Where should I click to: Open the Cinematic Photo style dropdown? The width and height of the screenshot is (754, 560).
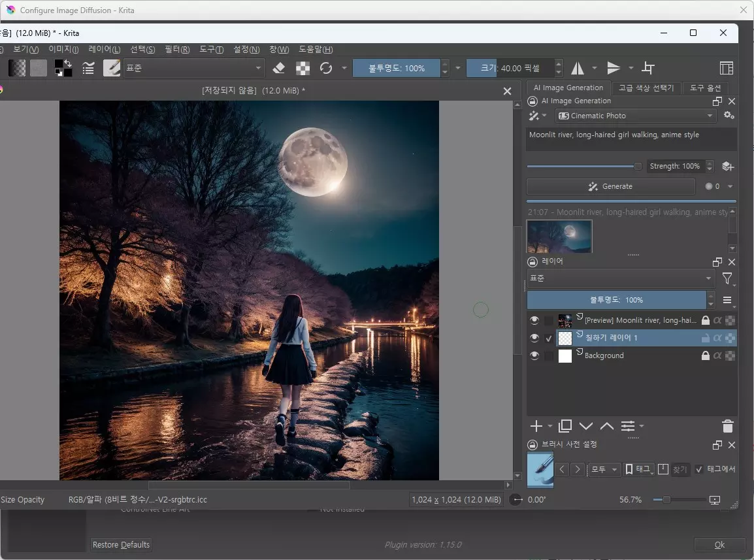click(634, 115)
